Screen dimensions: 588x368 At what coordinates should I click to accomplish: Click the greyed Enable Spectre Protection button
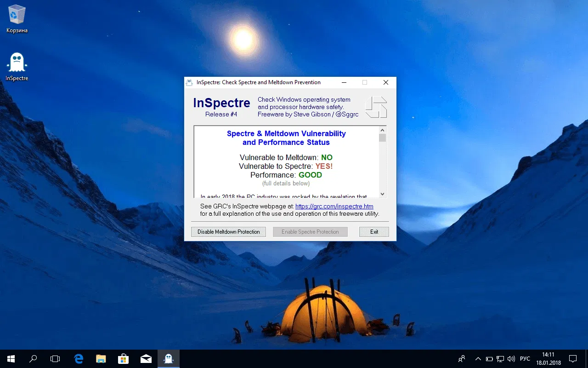coord(310,232)
